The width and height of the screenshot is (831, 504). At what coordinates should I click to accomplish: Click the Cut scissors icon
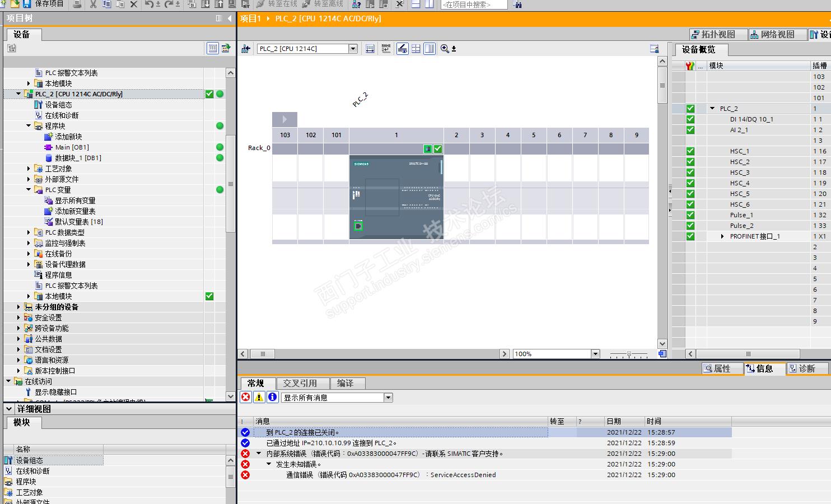tap(93, 4)
